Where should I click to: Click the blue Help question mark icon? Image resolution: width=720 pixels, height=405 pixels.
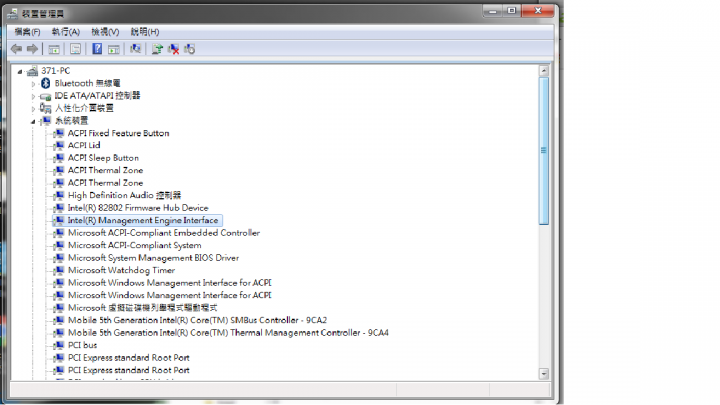pos(97,49)
